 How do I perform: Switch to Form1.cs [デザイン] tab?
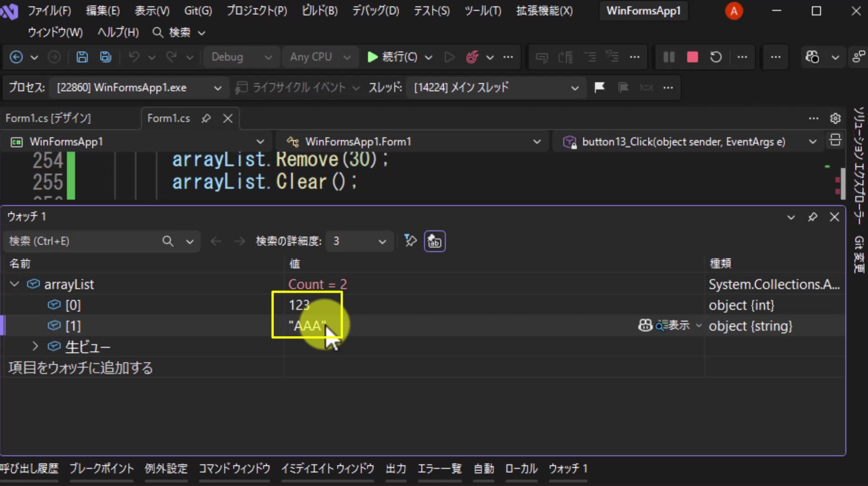(x=48, y=118)
